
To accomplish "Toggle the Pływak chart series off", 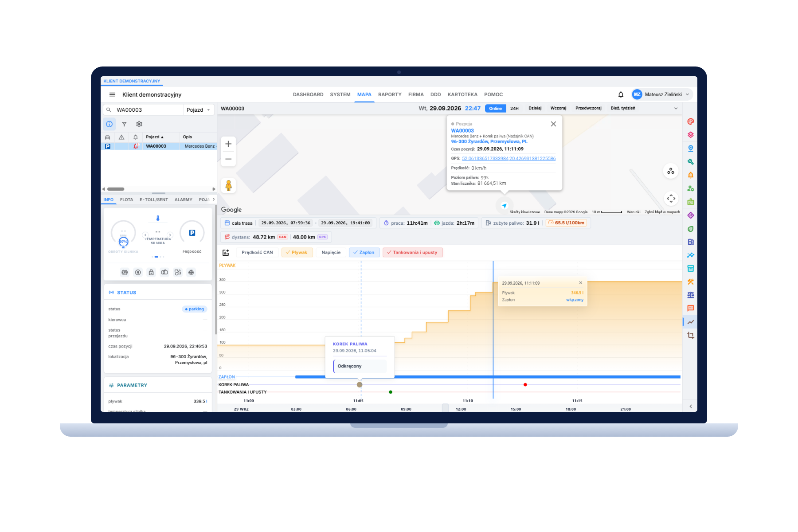I will [x=297, y=253].
